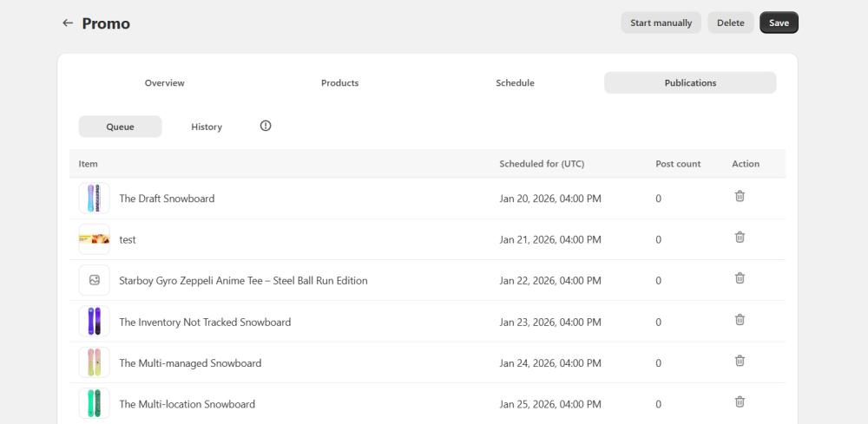Image resolution: width=868 pixels, height=424 pixels.
Task: Remove The Multi-location Snowboard from queue
Action: [740, 401]
